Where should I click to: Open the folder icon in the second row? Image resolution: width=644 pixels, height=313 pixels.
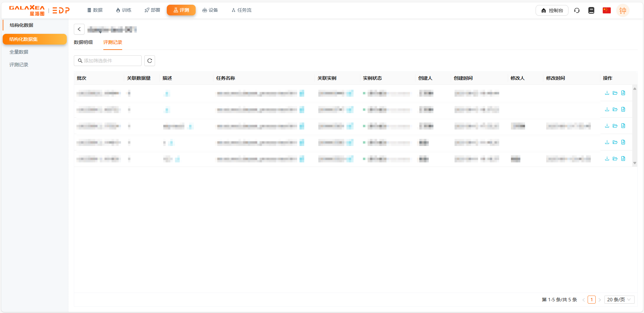point(615,109)
